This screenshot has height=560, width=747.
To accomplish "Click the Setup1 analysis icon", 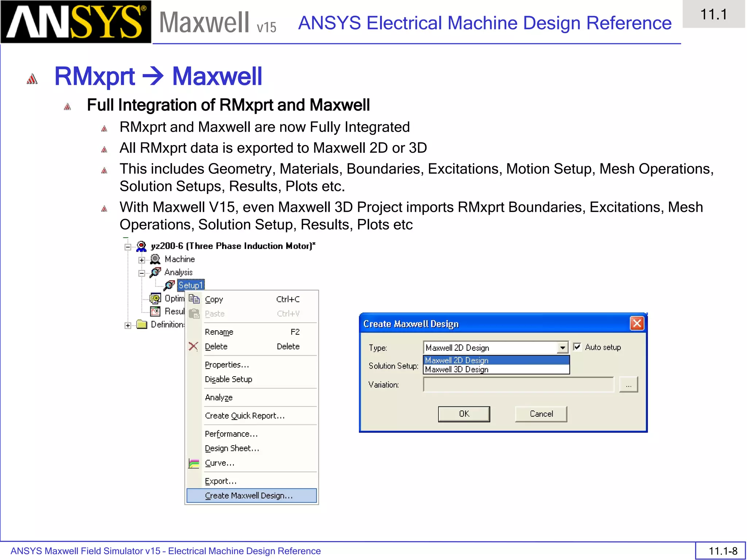I will point(169,285).
